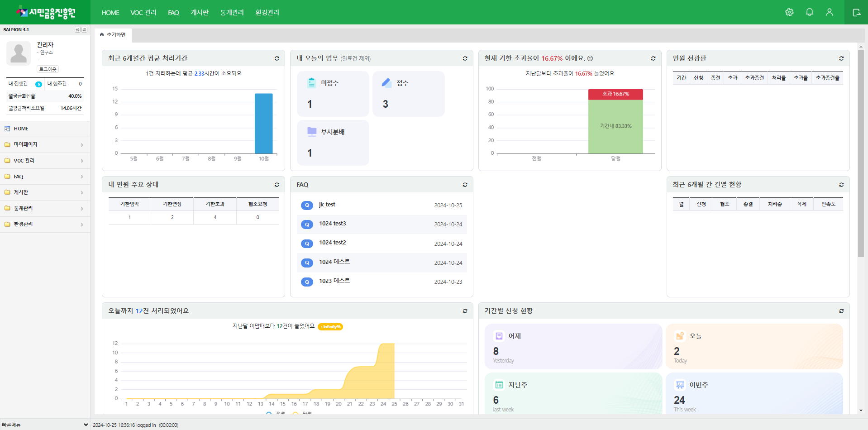Refresh the FAQ widget

[x=465, y=185]
